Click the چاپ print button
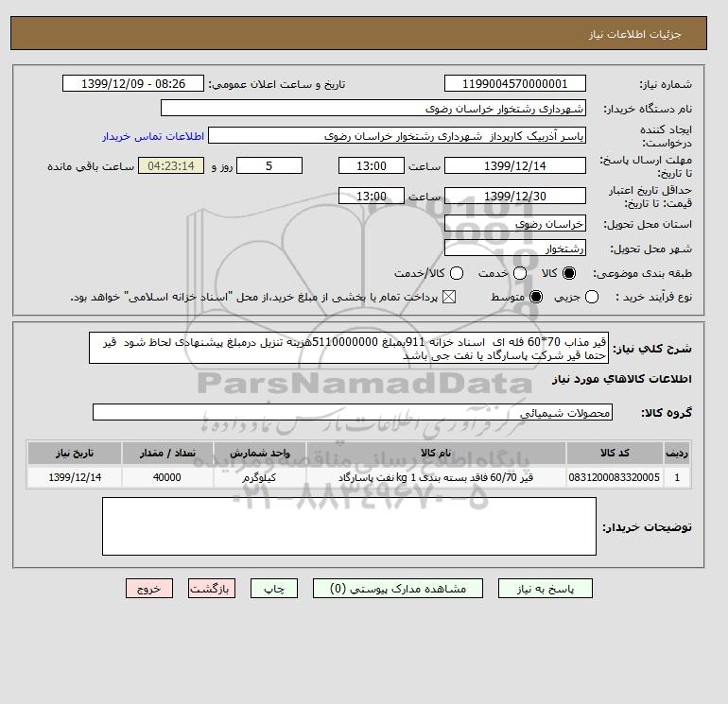 tap(274, 589)
